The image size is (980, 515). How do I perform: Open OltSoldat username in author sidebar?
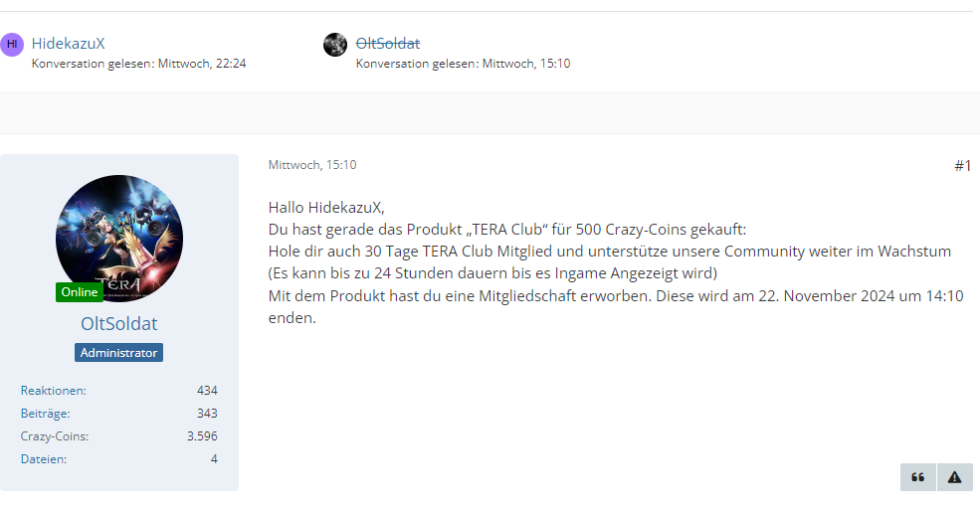tap(118, 323)
